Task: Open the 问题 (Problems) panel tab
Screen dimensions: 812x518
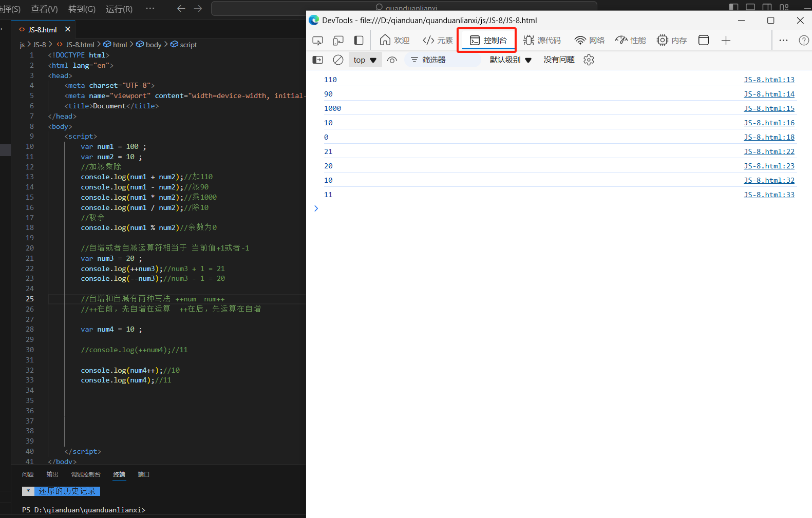Action: coord(28,474)
